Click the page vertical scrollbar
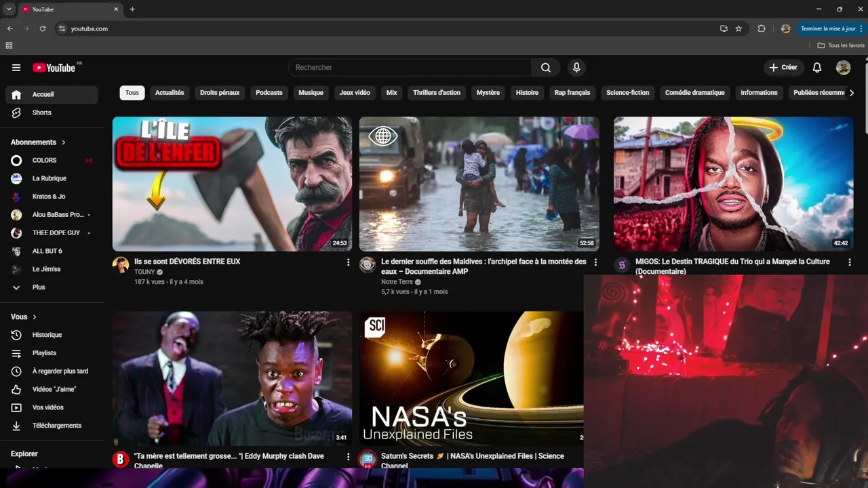 (865, 95)
